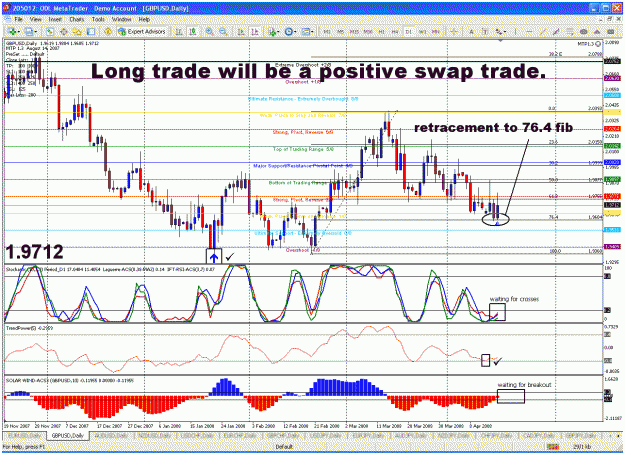Image resolution: width=625 pixels, height=453 pixels.
Task: Switch to the USDCHF,Daily chart tab
Action: click(197, 436)
